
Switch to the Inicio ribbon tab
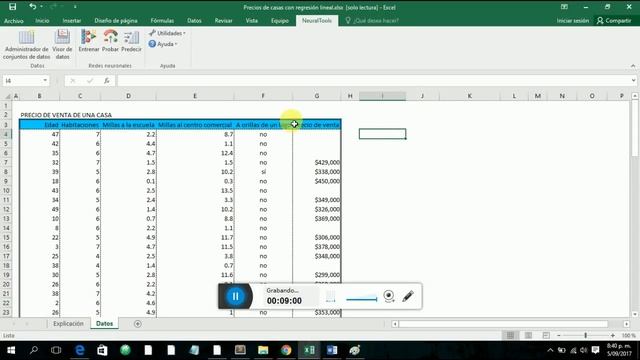42,20
